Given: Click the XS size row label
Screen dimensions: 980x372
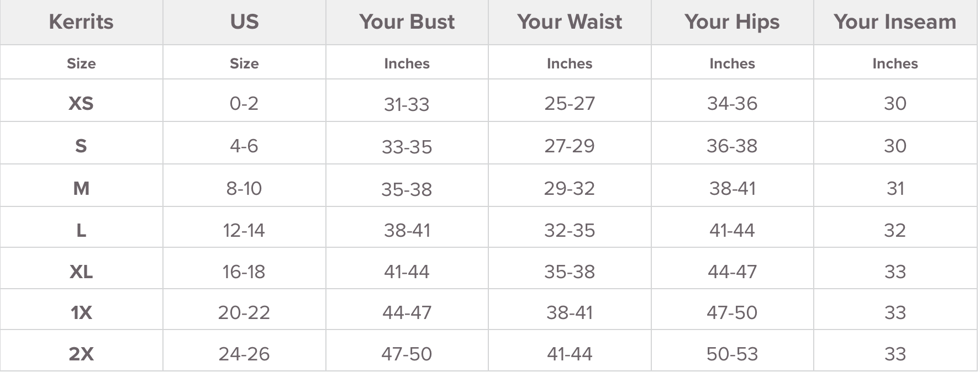Looking at the screenshot, I should point(81,103).
